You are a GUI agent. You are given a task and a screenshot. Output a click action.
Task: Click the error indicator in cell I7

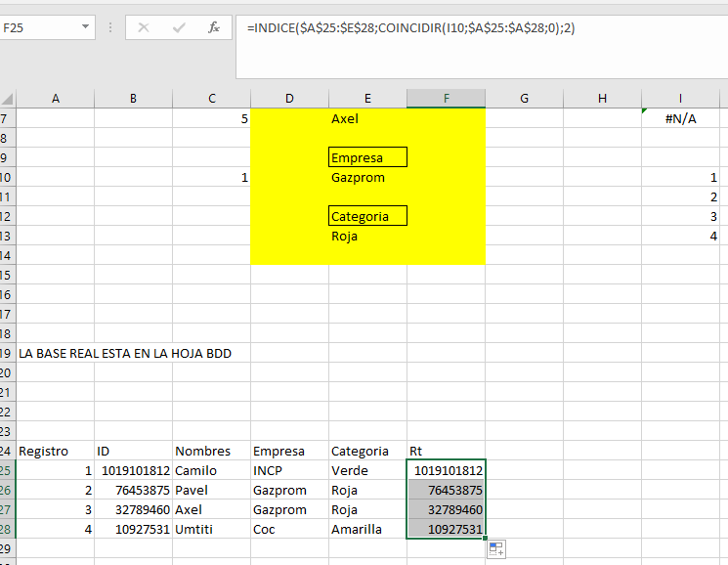click(644, 111)
